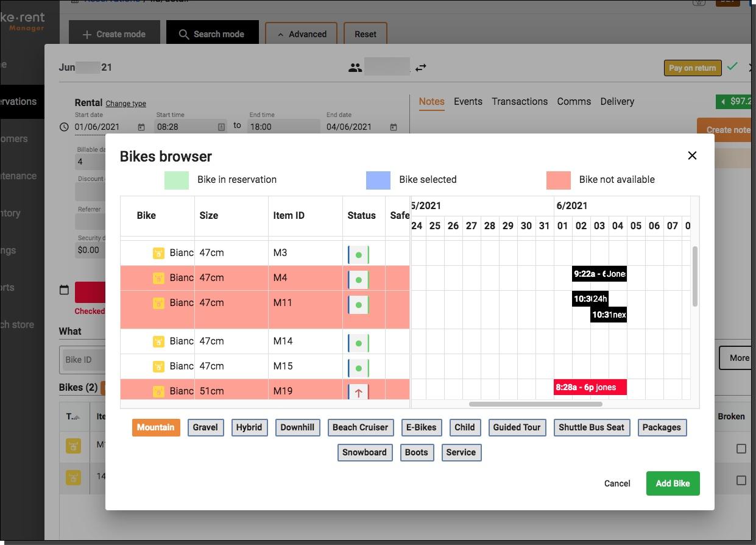The width and height of the screenshot is (756, 545).
Task: Open the start date calendar picker icon
Action: (x=141, y=127)
